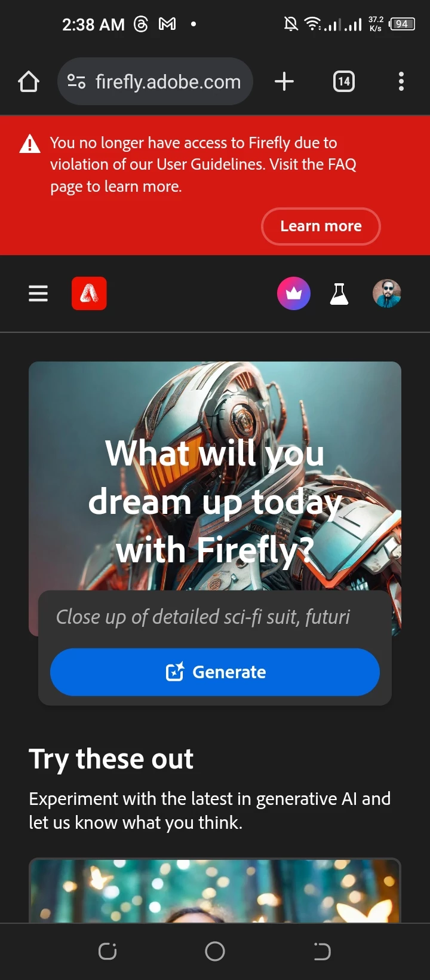Image resolution: width=430 pixels, height=980 pixels.
Task: Tap the firefly.adobe.com address bar
Action: pyautogui.click(x=155, y=81)
